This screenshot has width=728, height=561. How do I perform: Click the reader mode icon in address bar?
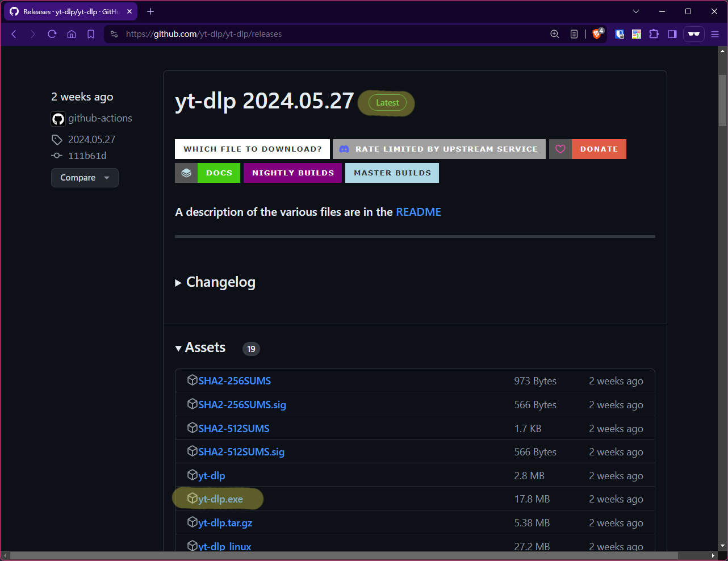(574, 34)
